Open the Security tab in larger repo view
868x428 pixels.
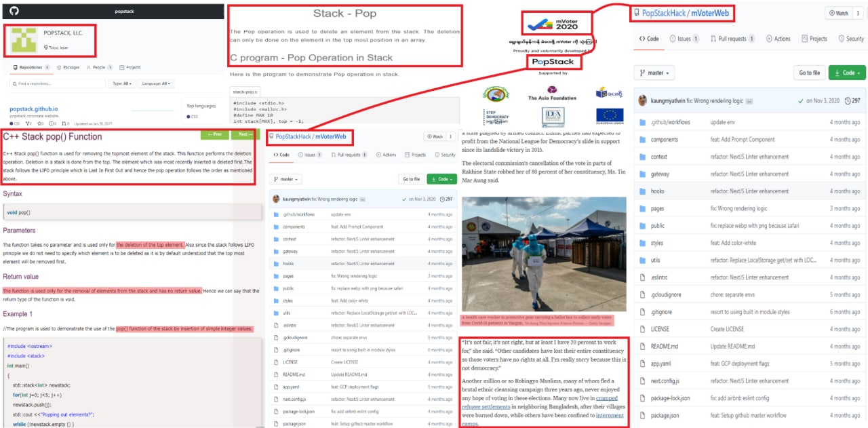coord(850,39)
